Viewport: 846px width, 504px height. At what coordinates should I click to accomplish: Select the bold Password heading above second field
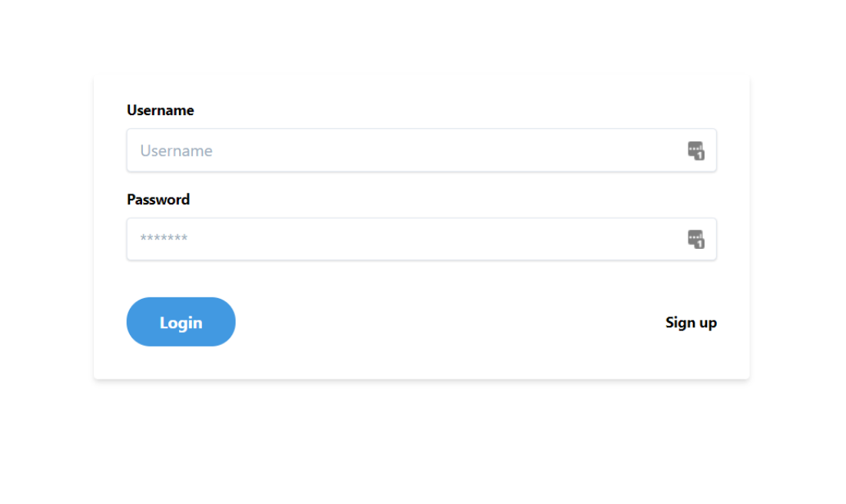[x=158, y=200]
